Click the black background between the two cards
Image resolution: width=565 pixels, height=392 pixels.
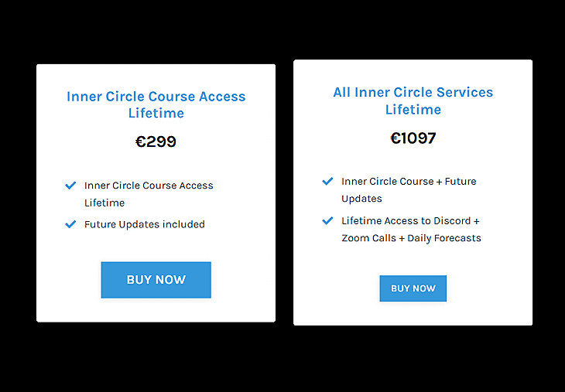pyautogui.click(x=284, y=193)
